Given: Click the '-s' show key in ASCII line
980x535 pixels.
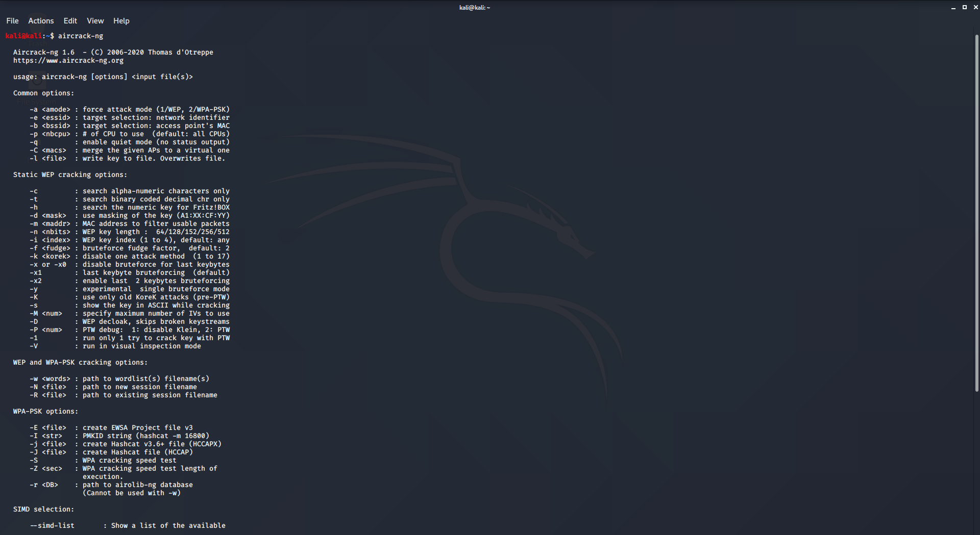Looking at the screenshot, I should click(x=130, y=305).
